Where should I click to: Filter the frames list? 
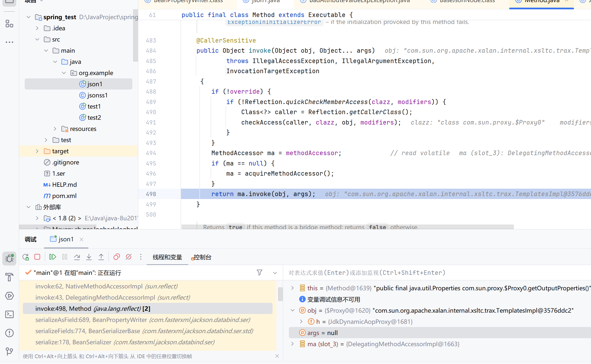click(x=260, y=272)
